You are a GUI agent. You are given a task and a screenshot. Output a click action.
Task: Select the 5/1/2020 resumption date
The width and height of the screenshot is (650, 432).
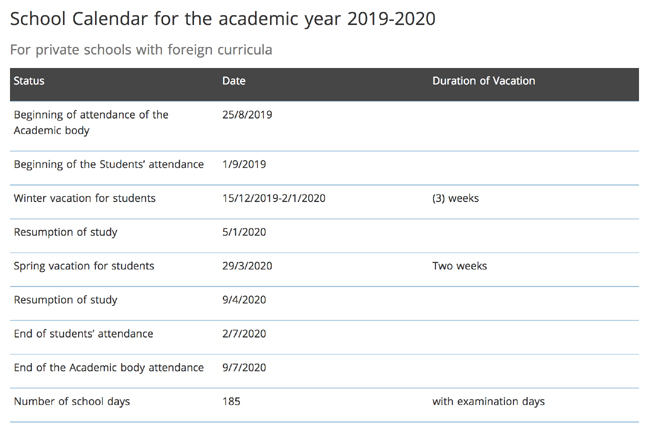coord(244,232)
